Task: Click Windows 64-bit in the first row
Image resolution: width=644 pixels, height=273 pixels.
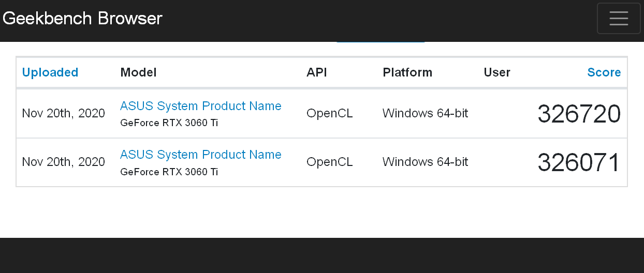Action: pos(425,113)
